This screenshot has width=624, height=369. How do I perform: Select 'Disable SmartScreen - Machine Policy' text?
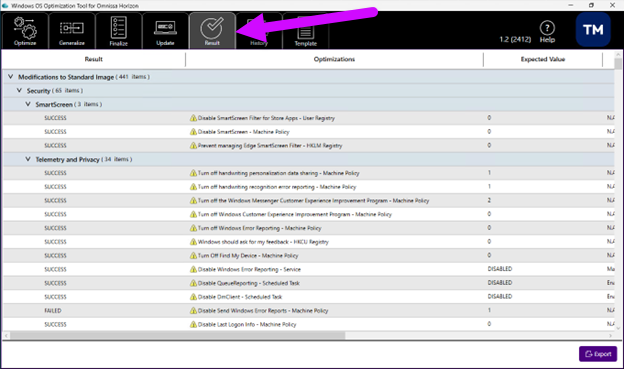coord(244,132)
